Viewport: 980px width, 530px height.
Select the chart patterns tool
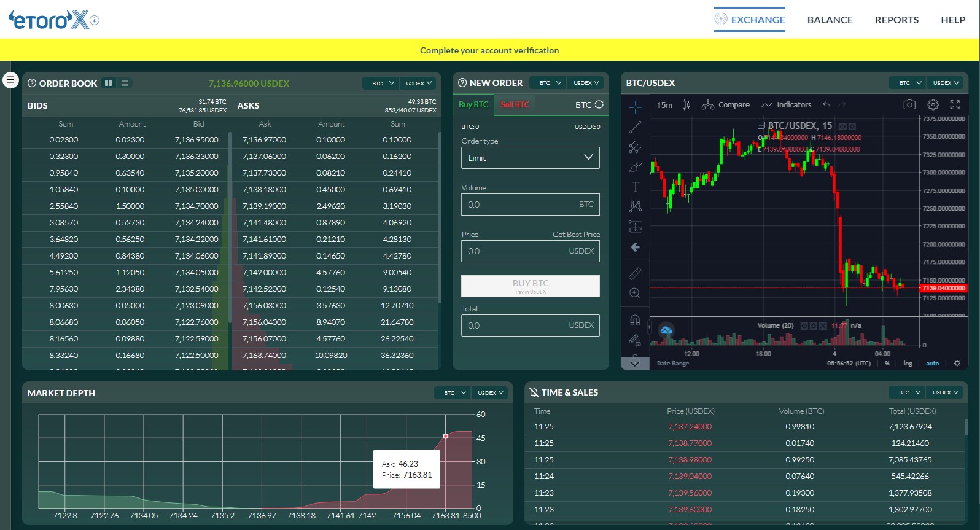pos(635,206)
